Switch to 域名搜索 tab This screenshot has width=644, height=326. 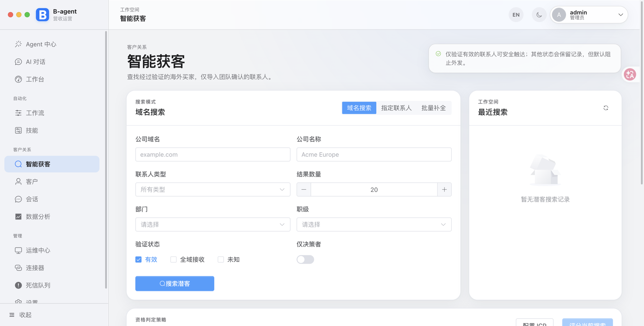(x=359, y=108)
